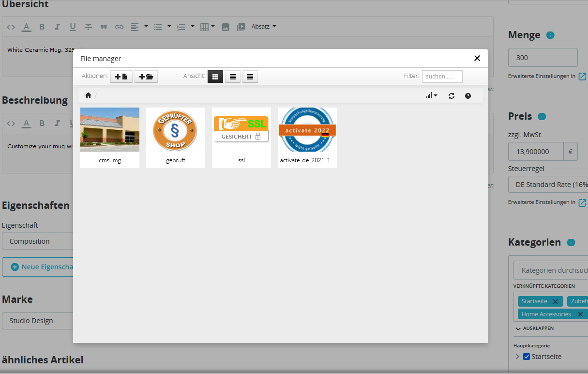This screenshot has width=588, height=374.
Task: Expand the Startseite tree node arrow
Action: click(517, 357)
